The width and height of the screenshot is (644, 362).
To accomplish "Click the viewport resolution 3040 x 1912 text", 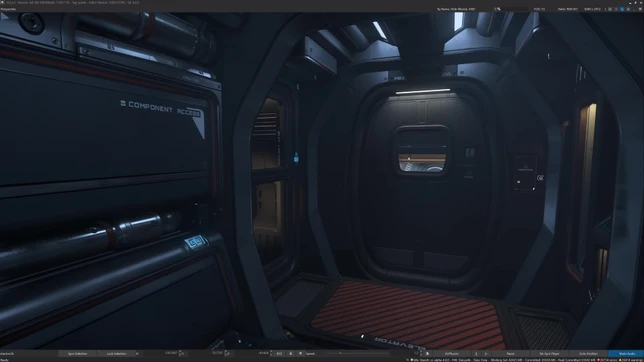I will tap(592, 9).
